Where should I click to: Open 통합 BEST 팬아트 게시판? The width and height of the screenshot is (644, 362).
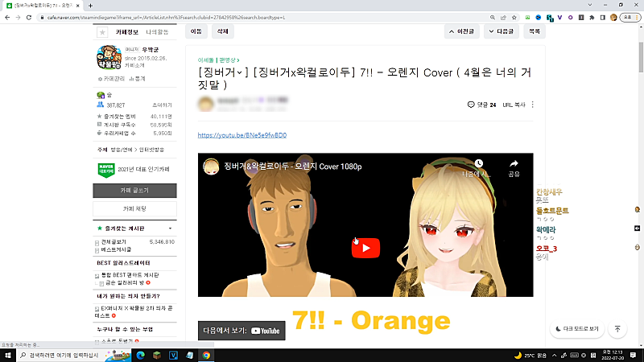(x=130, y=275)
